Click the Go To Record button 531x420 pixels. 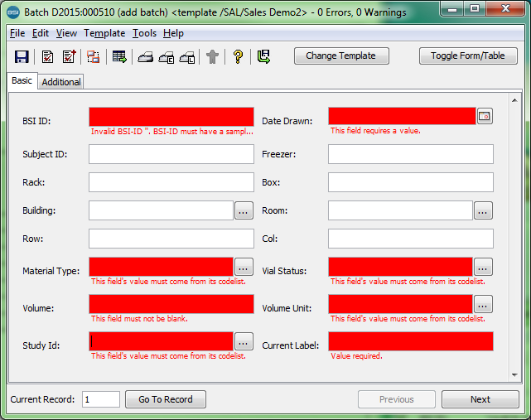tap(166, 399)
